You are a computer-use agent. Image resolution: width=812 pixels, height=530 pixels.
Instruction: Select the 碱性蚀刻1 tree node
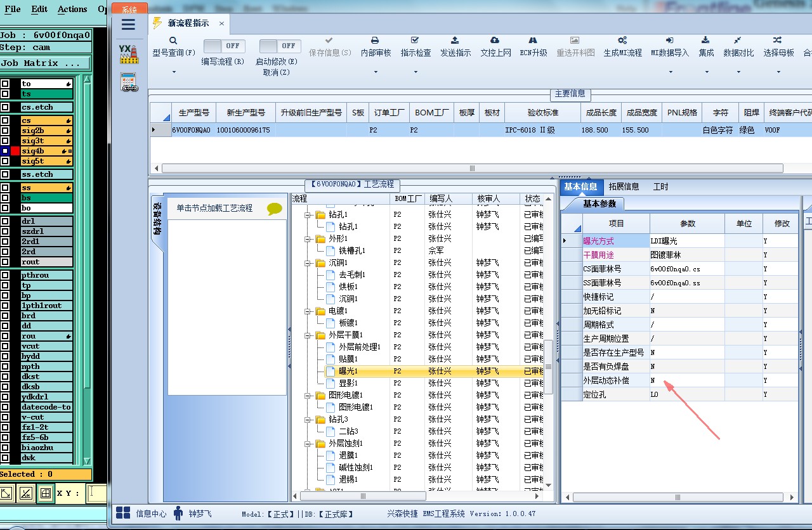click(356, 467)
